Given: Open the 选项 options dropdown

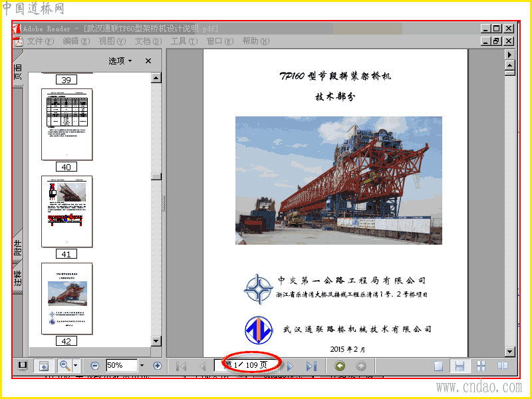Looking at the screenshot, I should (120, 61).
